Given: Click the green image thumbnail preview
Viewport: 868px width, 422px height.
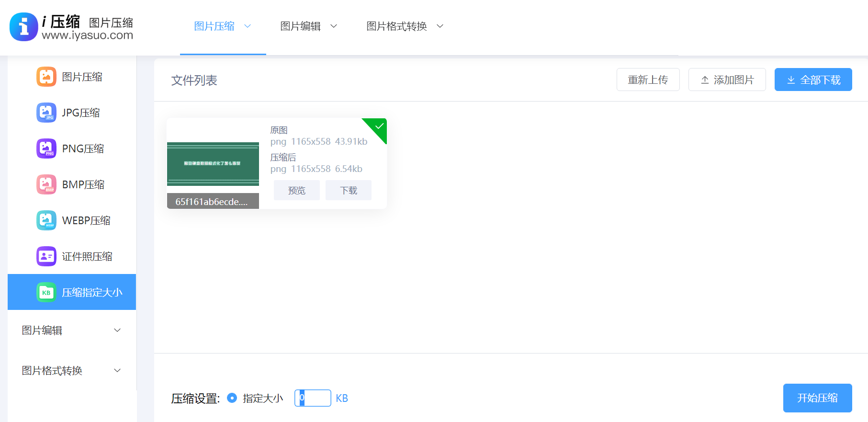Looking at the screenshot, I should (x=213, y=164).
